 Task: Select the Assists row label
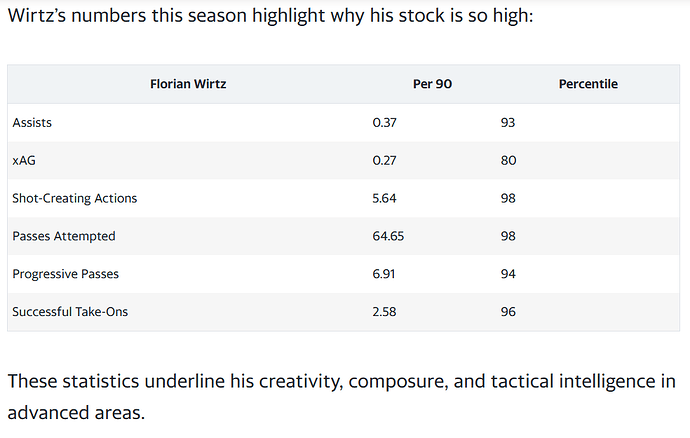pyautogui.click(x=32, y=122)
